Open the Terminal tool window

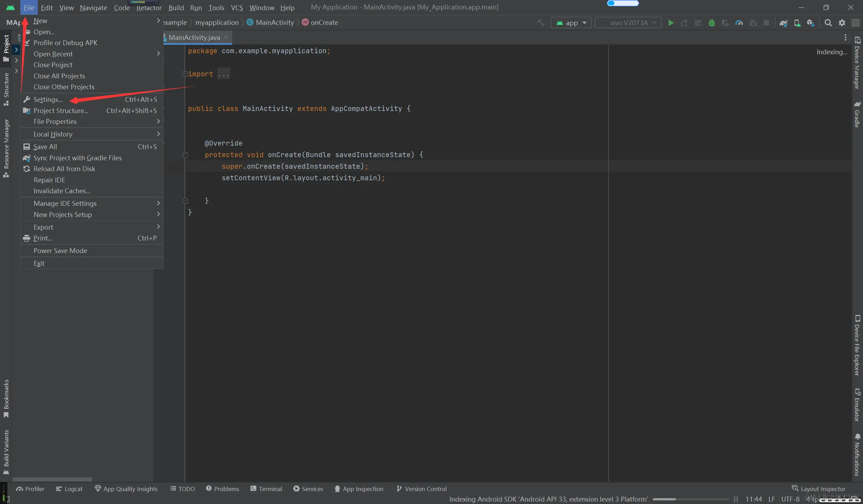[x=266, y=489]
